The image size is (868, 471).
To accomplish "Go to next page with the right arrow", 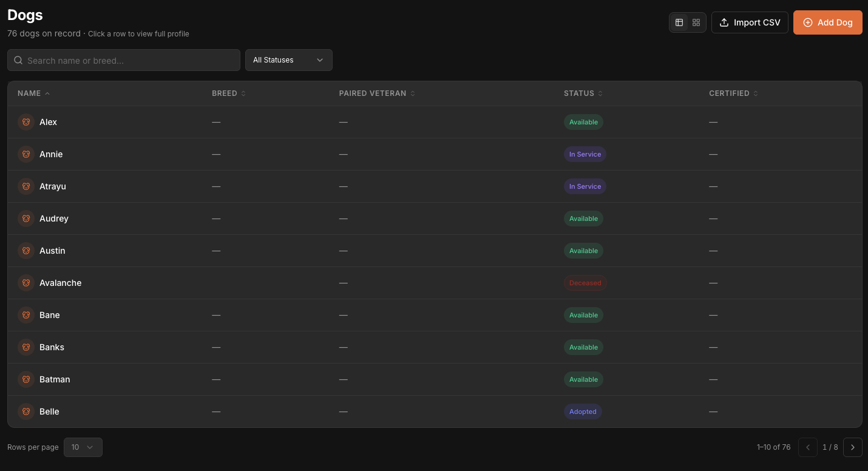I will [852, 447].
